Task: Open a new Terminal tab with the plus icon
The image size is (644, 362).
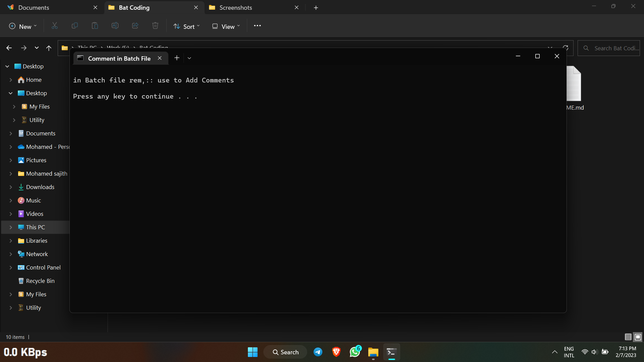Action: (x=177, y=58)
